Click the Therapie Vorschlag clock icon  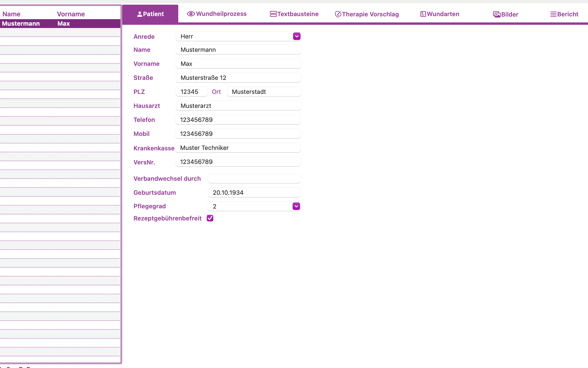(x=338, y=14)
